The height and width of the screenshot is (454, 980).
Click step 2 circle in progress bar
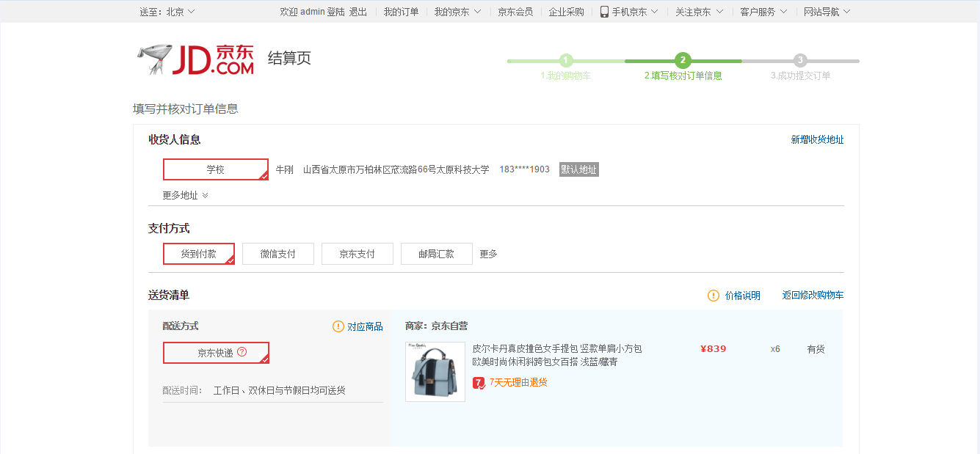tap(683, 60)
